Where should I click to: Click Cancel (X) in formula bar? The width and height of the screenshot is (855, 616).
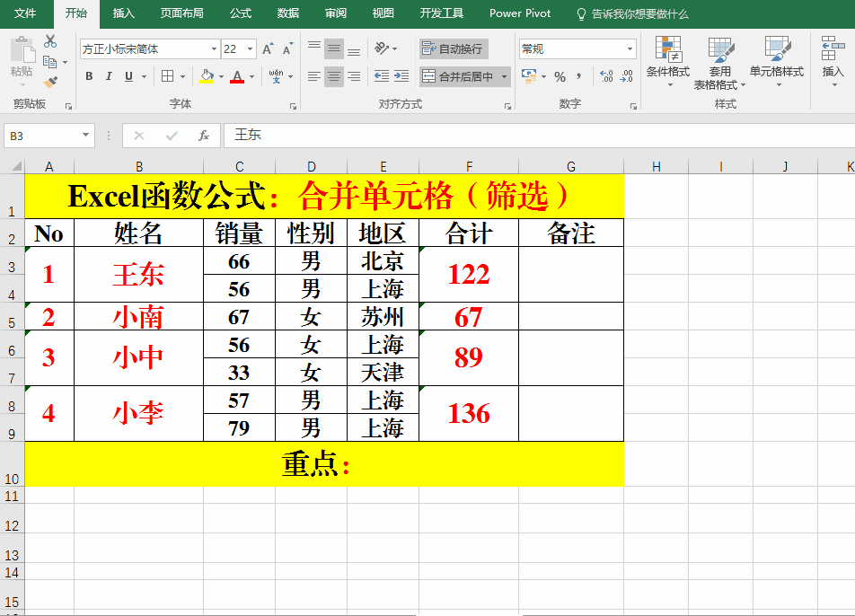(x=139, y=136)
